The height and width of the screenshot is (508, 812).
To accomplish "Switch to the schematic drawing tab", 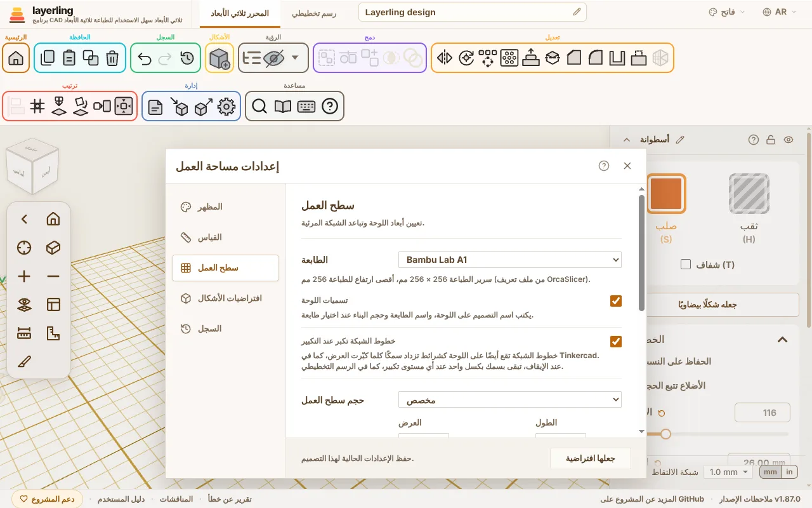I will point(314,13).
